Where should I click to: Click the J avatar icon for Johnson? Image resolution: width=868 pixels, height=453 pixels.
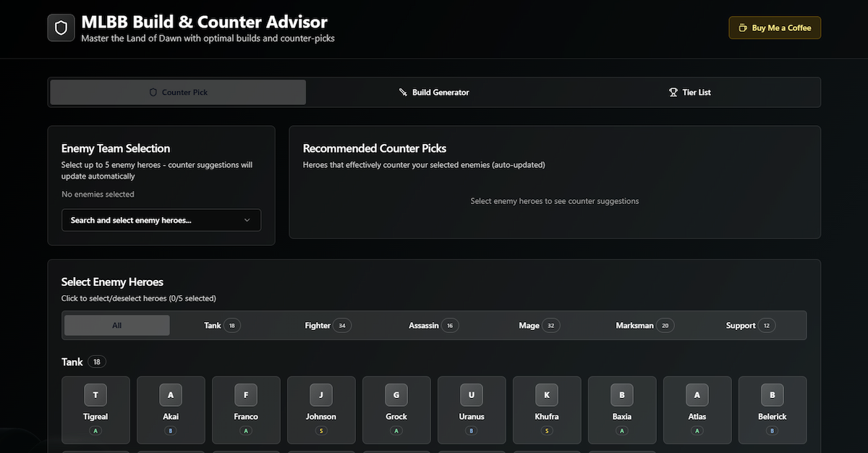click(321, 395)
